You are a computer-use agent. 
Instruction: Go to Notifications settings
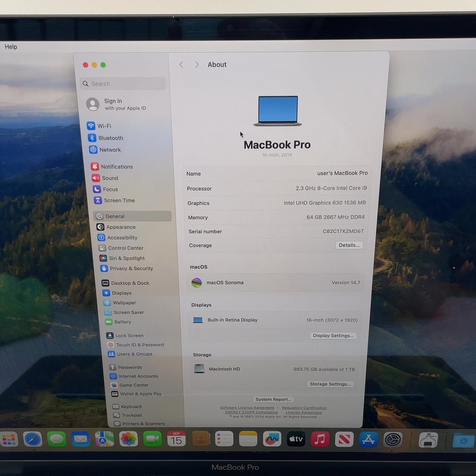point(112,167)
